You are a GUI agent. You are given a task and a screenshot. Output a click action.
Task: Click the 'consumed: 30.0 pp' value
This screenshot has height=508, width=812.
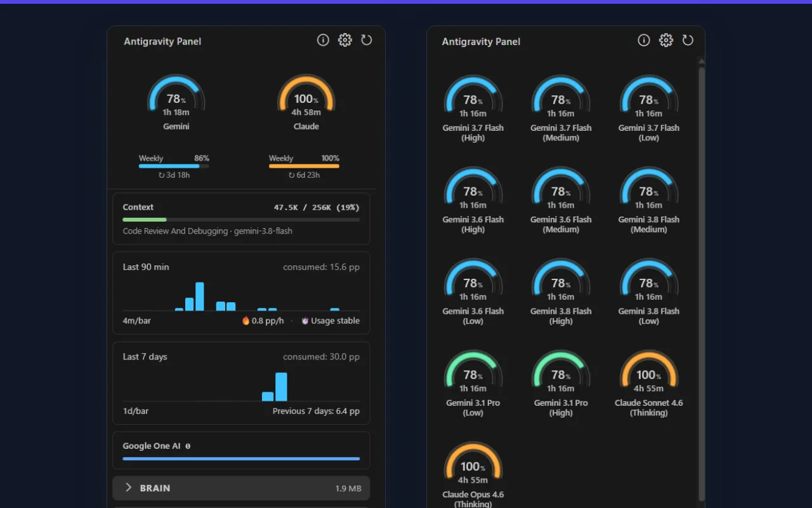(321, 357)
